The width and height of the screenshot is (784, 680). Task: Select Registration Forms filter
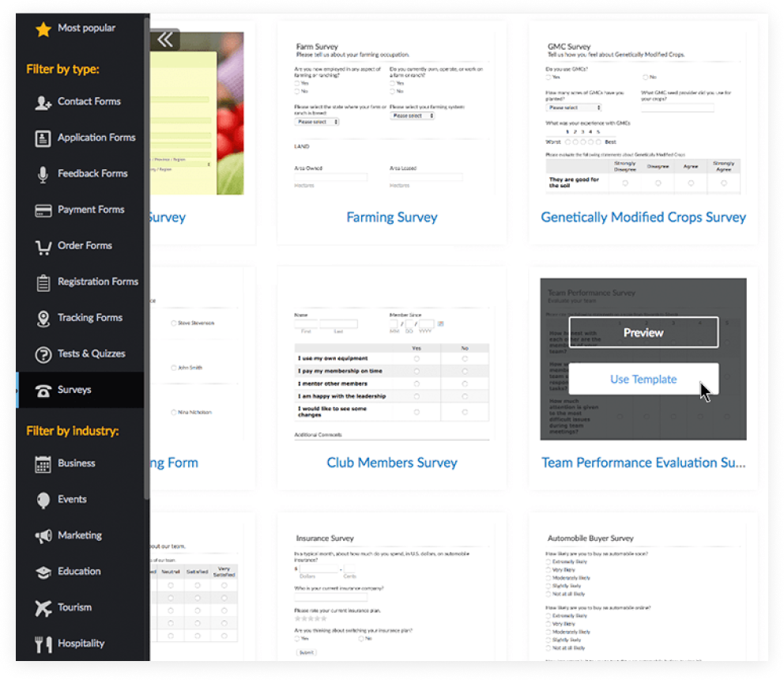point(97,281)
